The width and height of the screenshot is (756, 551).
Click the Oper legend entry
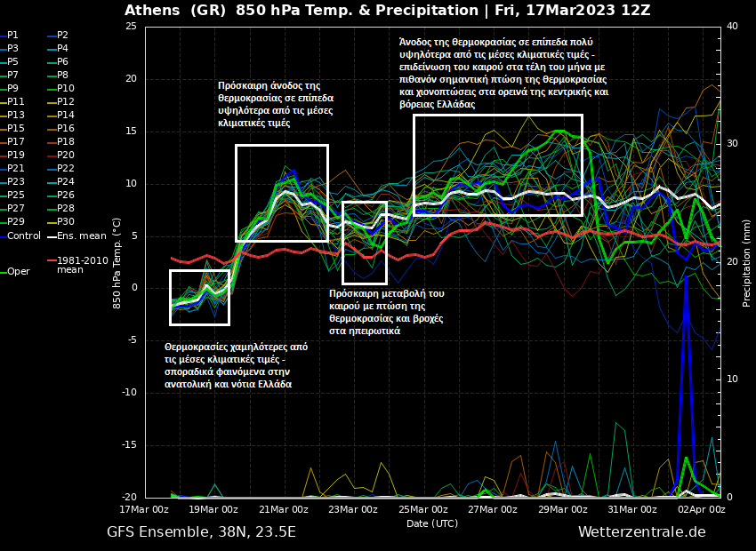18,272
